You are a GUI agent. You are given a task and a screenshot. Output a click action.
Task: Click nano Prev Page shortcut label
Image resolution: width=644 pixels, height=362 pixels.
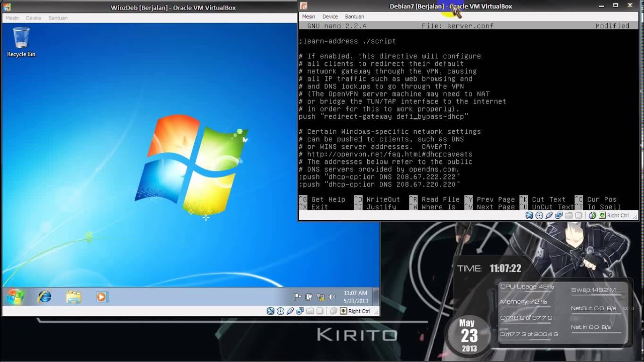pyautogui.click(x=496, y=200)
